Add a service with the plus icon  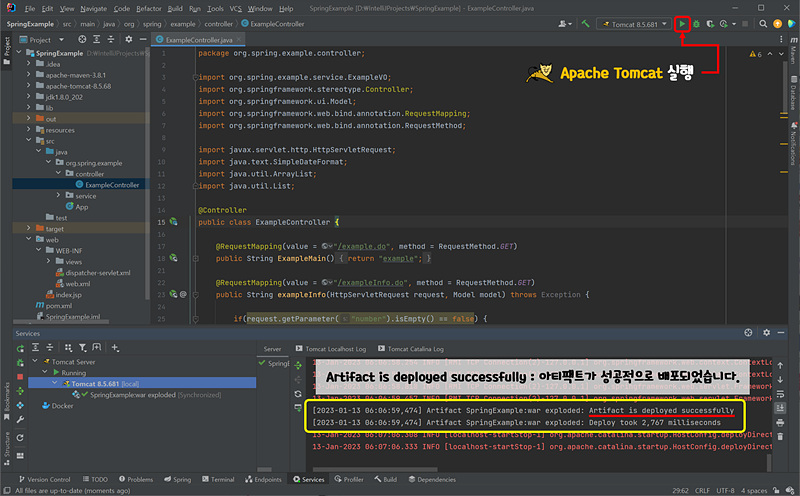[115, 348]
